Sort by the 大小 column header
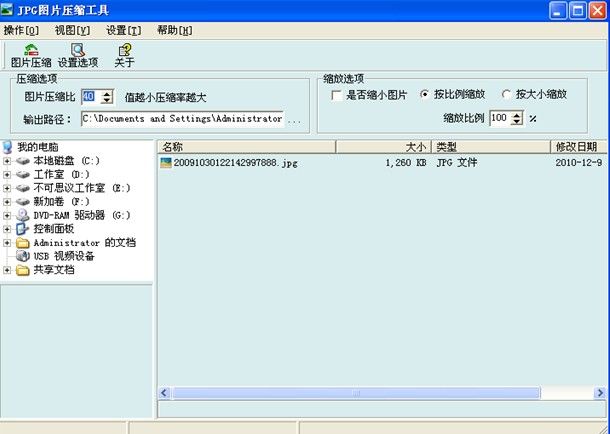Viewport: 610px width, 434px height. (384, 147)
